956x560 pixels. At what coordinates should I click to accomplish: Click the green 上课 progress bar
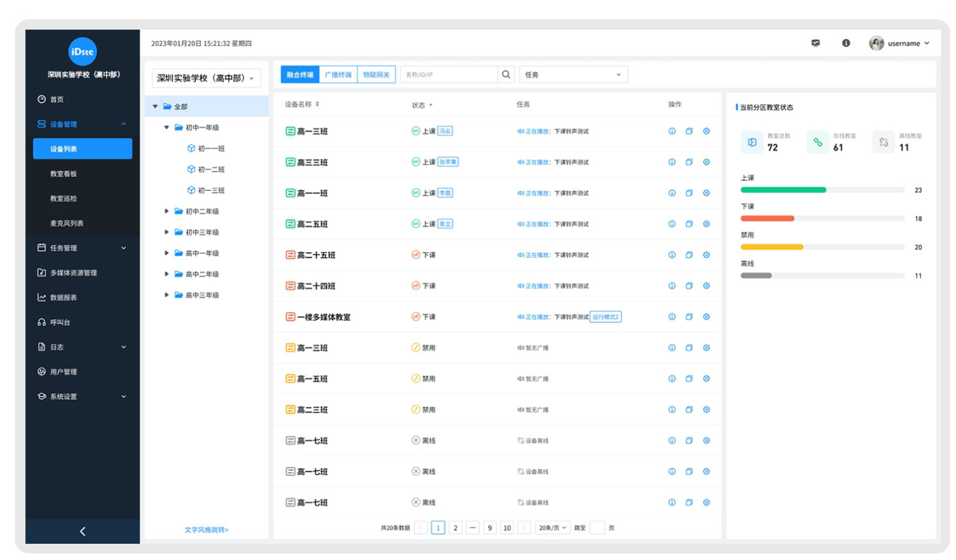[x=783, y=190]
